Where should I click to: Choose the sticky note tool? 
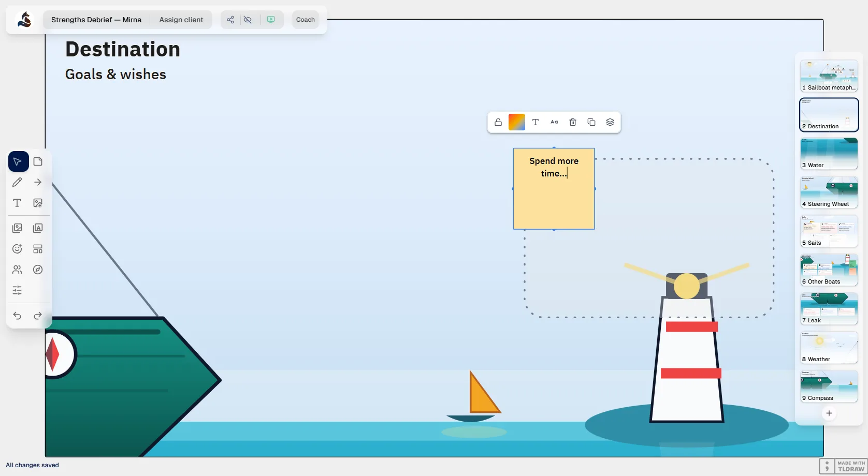pyautogui.click(x=38, y=161)
